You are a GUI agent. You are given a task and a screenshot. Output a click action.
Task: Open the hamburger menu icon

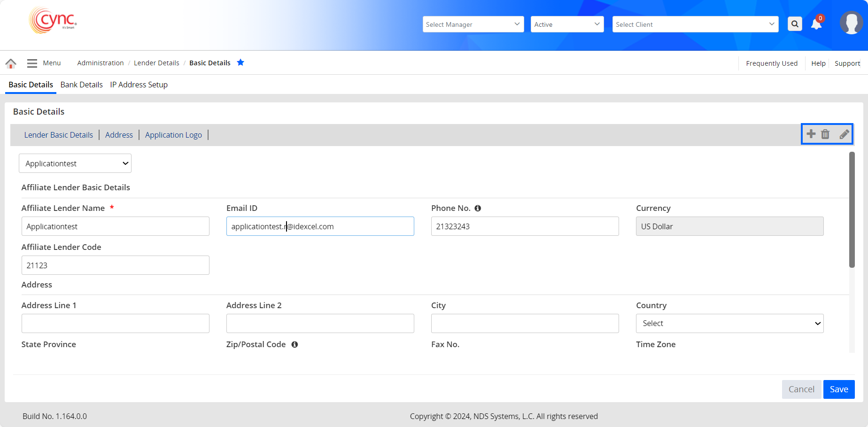point(32,63)
